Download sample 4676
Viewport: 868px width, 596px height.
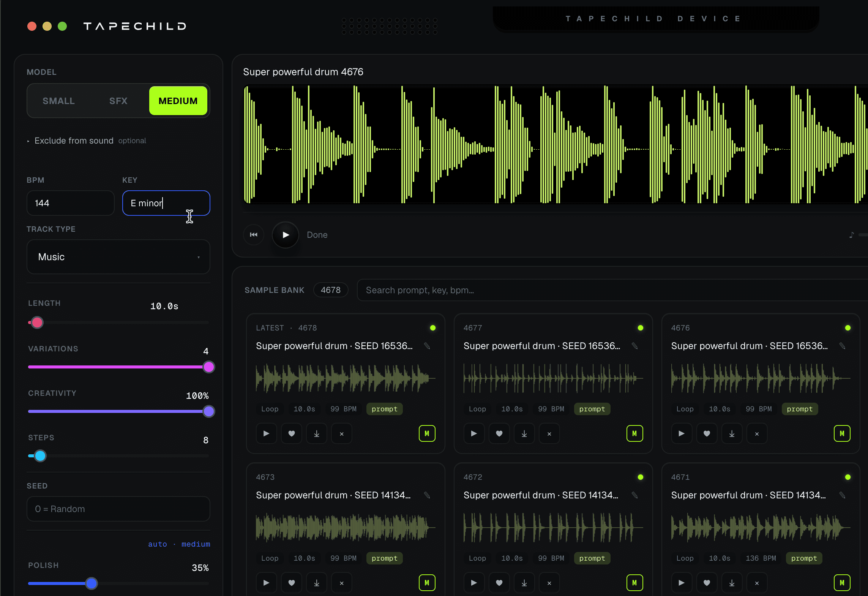tap(732, 433)
